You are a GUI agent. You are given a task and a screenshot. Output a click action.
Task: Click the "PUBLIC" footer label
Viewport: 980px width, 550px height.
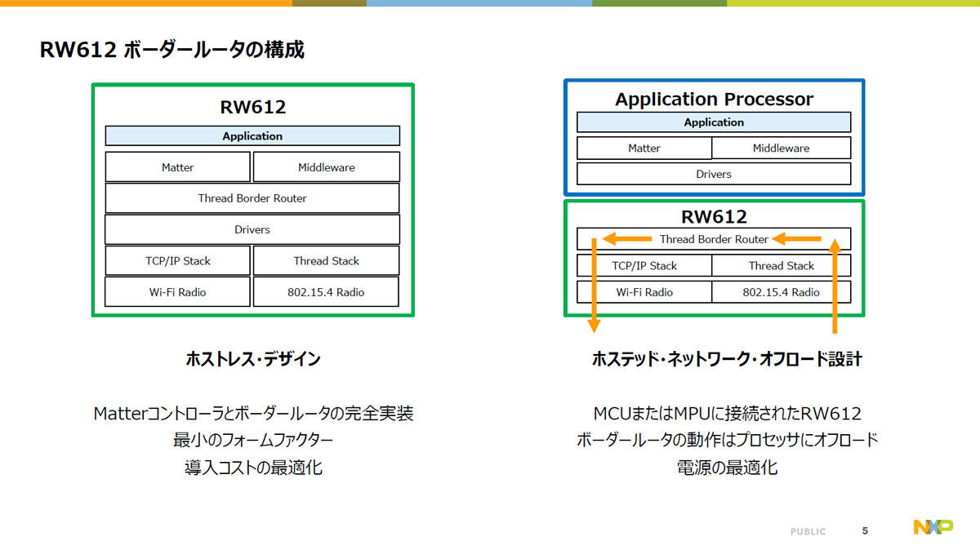pos(808,532)
